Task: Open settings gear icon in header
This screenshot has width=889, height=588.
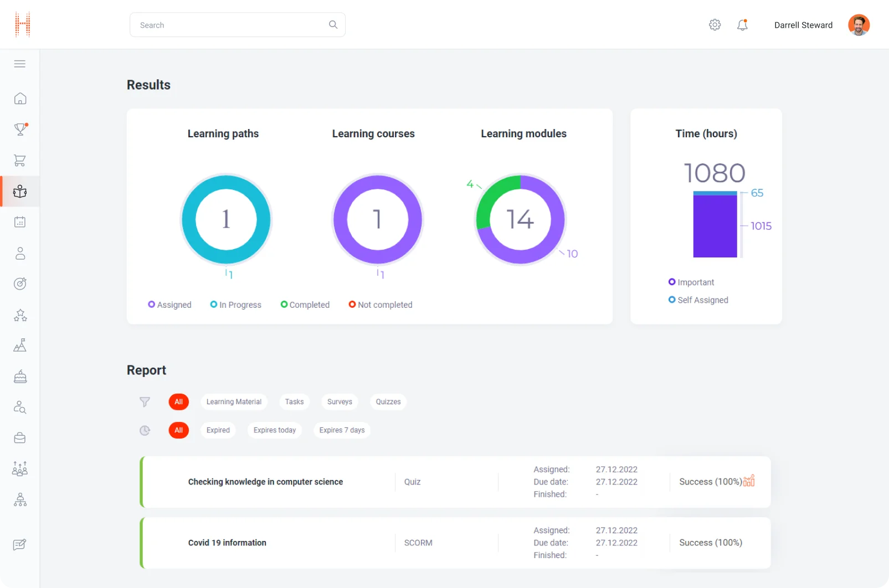Action: (x=715, y=25)
